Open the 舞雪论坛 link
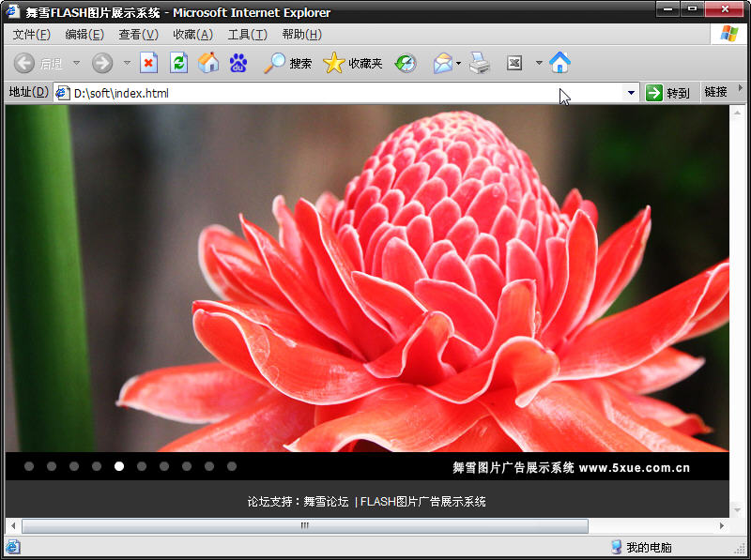751x560 pixels. [x=326, y=502]
